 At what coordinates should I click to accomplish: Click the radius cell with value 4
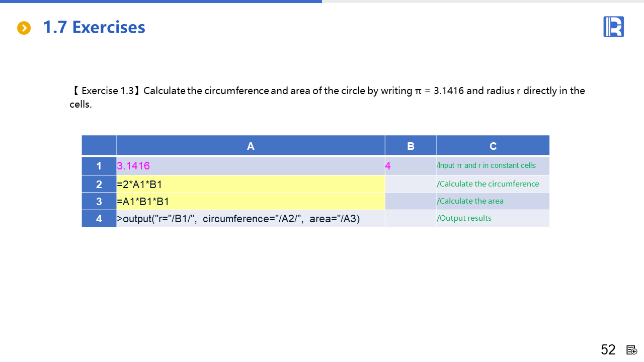click(411, 166)
